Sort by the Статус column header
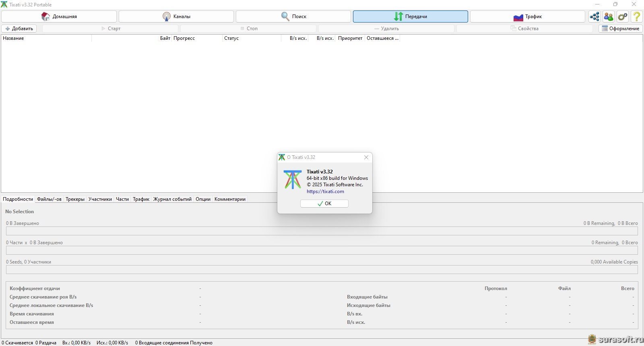Image resolution: width=644 pixels, height=346 pixels. tap(252, 38)
